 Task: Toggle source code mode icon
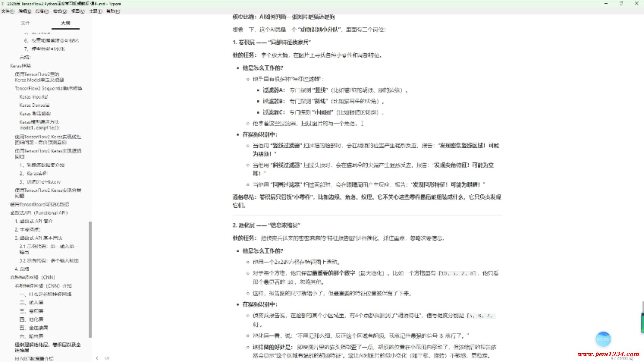pyautogui.click(x=107, y=358)
